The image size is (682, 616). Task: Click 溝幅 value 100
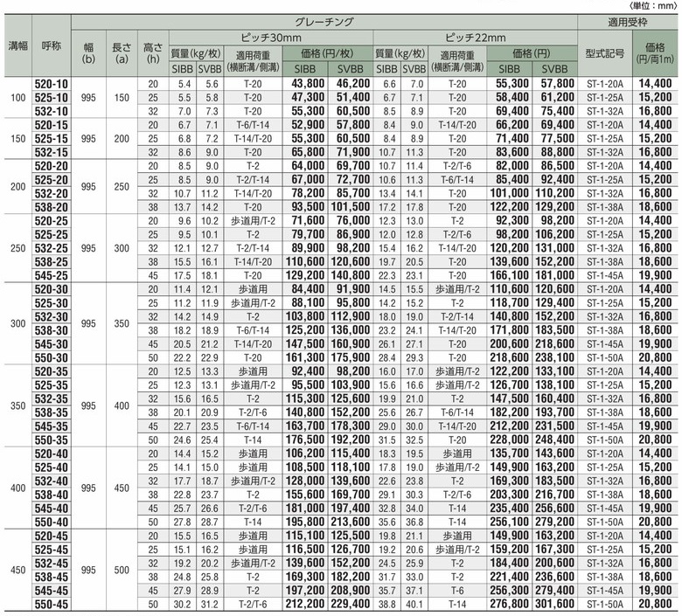pos(17,98)
